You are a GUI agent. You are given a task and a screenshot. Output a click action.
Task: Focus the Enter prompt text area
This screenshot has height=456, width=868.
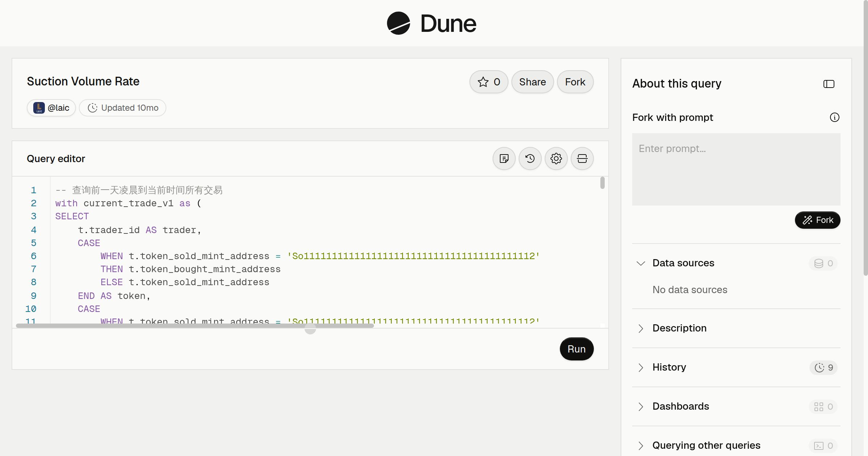736,169
